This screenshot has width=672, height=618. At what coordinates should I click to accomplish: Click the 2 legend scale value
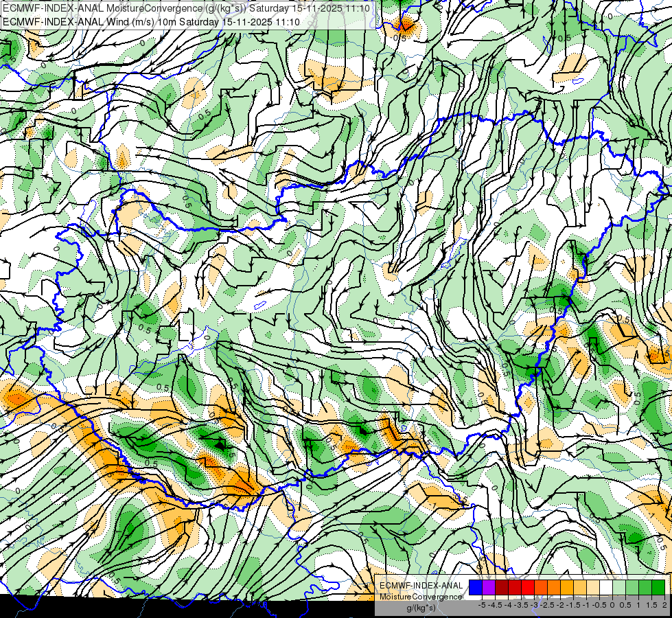coord(664,605)
